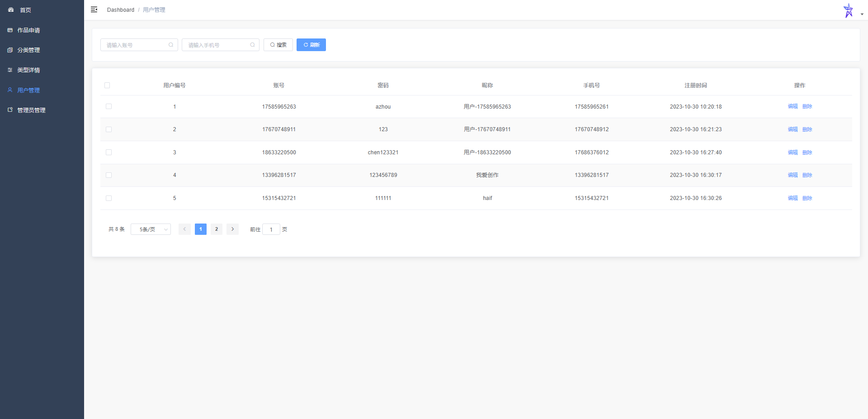
Task: Click 编辑 for 我爱创作 row
Action: [793, 175]
